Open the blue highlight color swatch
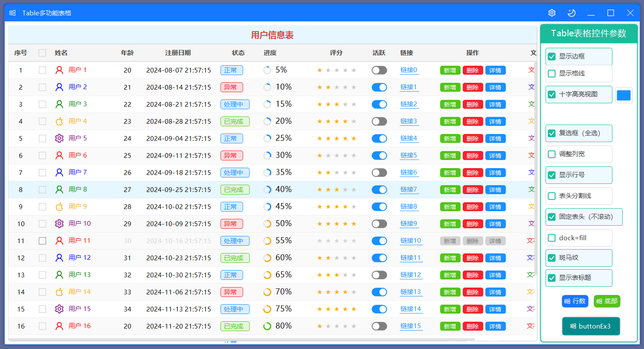Image resolution: width=644 pixels, height=349 pixels. (624, 95)
